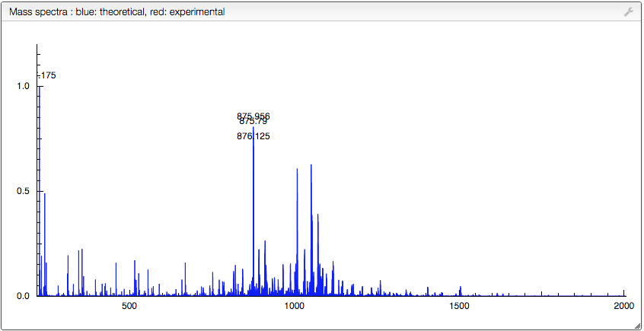Open the wrench settings icon
The width and height of the screenshot is (644, 331).
pyautogui.click(x=628, y=12)
